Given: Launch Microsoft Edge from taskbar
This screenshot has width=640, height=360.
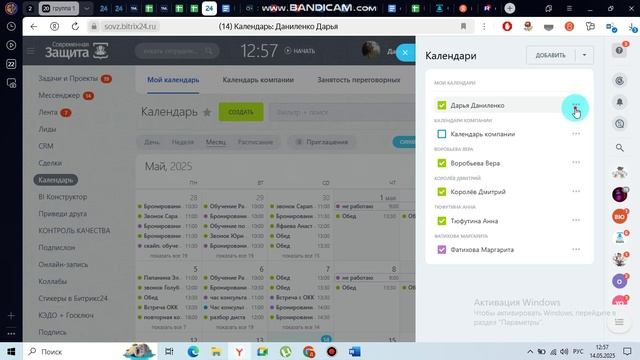Looking at the screenshot, I should (193, 351).
